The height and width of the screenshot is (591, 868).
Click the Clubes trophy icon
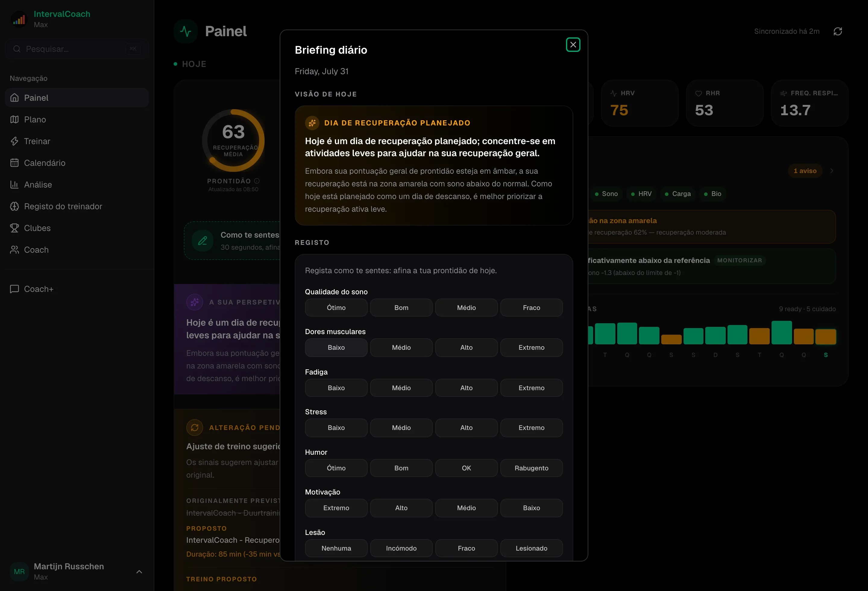pos(14,228)
